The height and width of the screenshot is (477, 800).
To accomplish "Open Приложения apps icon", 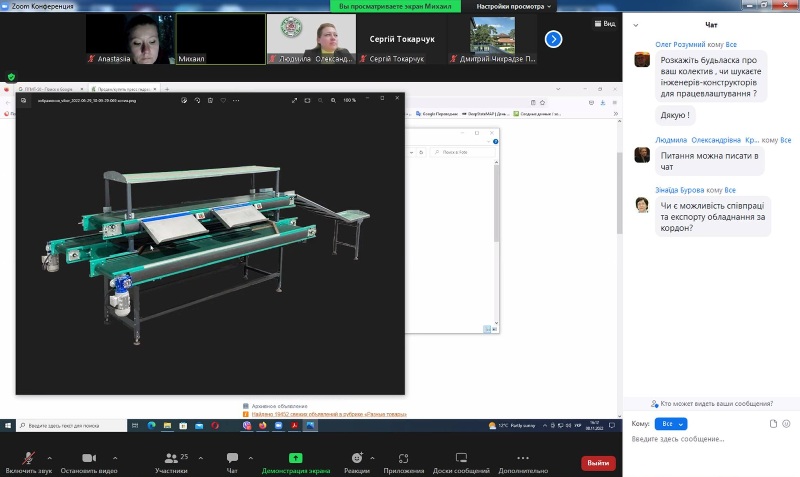I will (x=404, y=458).
